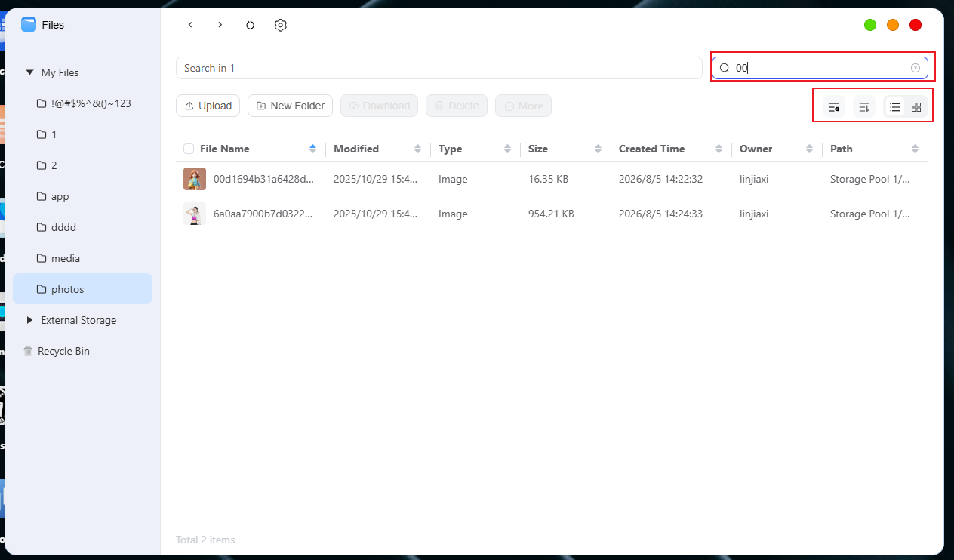
Task: Open the column display settings icon
Action: pos(833,107)
